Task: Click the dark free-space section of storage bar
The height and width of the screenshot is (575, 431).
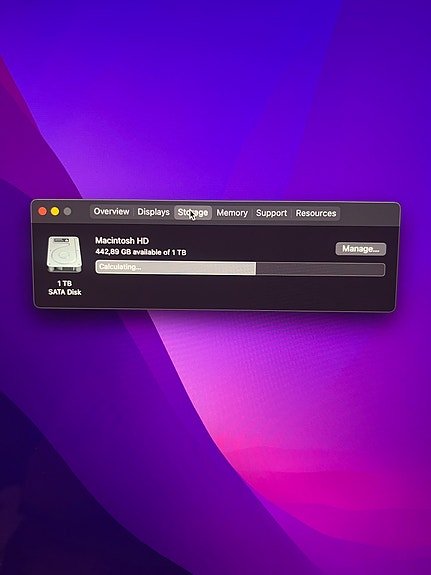Action: click(x=320, y=270)
